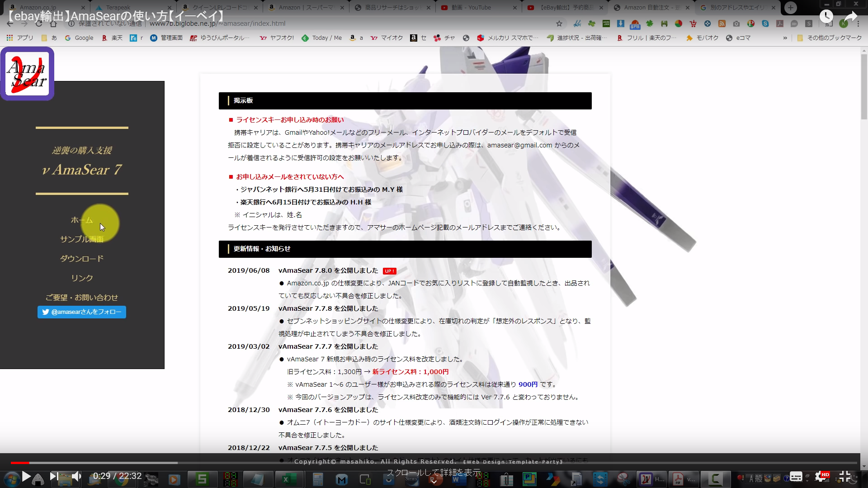Open the $PB extension icon
This screenshot has height=488, width=868.
(x=635, y=24)
